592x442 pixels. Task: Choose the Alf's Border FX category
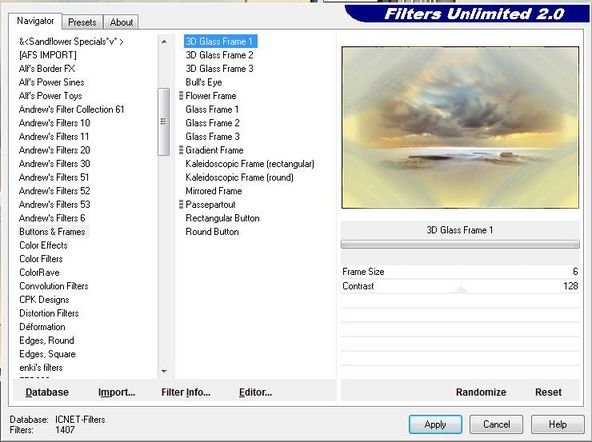pos(47,69)
